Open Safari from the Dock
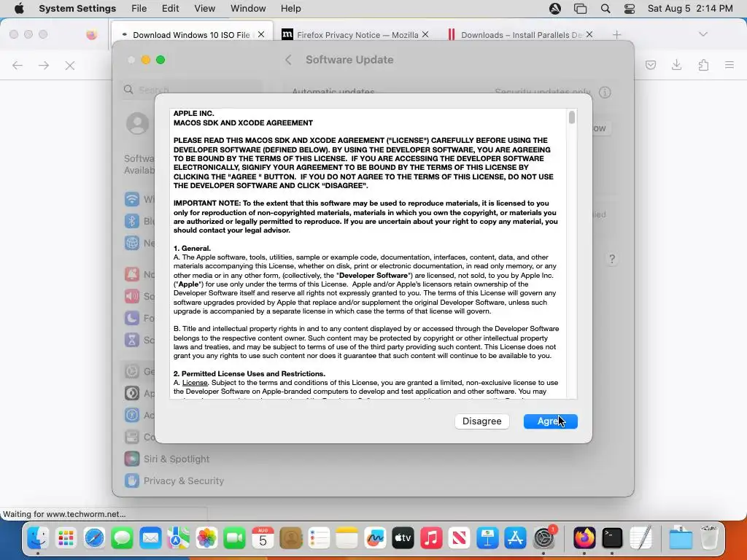747x560 pixels. (94, 538)
